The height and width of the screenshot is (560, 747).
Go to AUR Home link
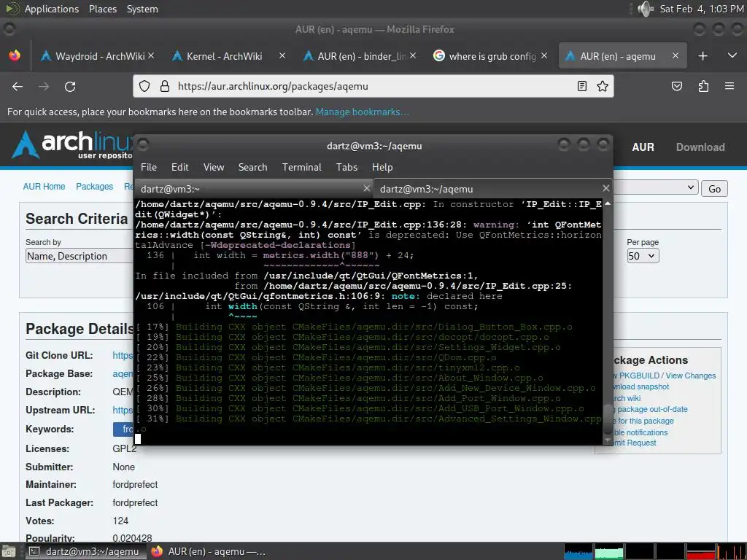pyautogui.click(x=44, y=186)
